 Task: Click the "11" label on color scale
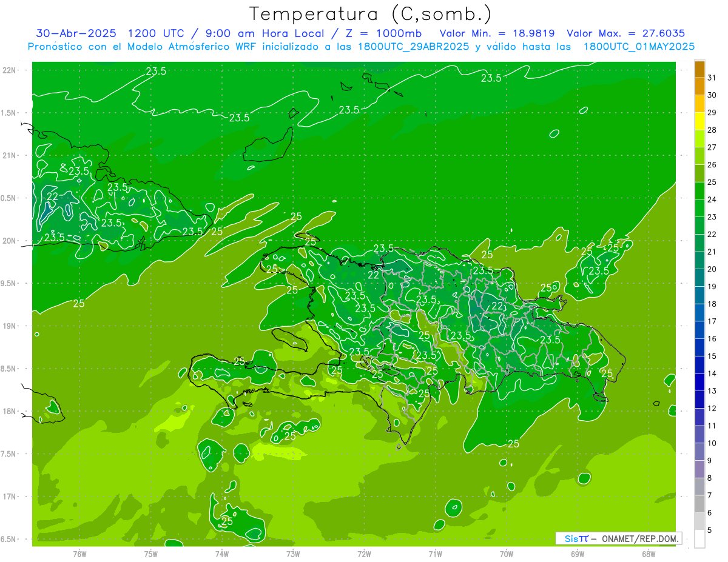coord(712,426)
